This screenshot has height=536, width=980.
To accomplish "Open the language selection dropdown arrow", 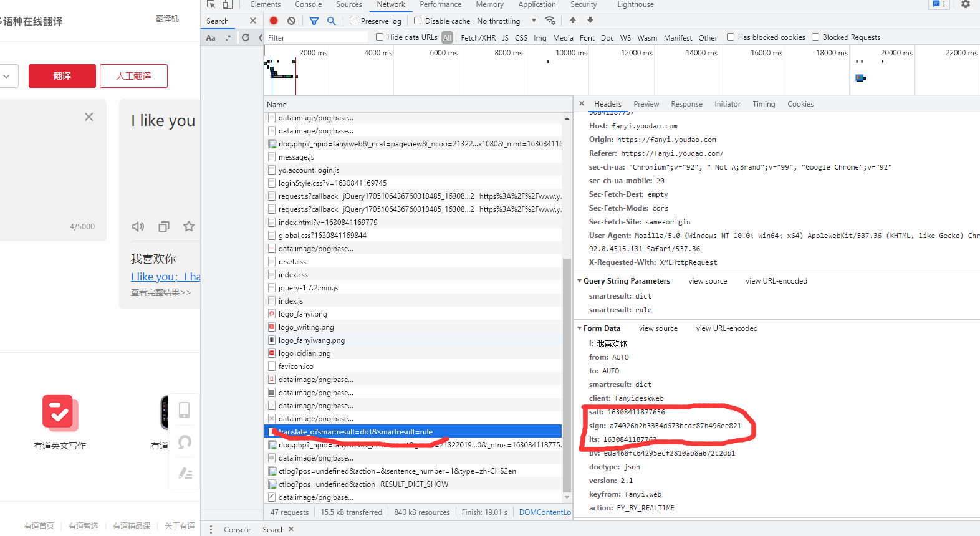I will pos(7,76).
